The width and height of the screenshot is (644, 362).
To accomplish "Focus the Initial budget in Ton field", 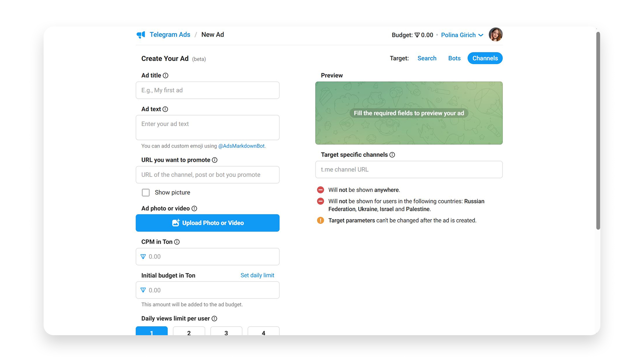I will click(x=208, y=290).
